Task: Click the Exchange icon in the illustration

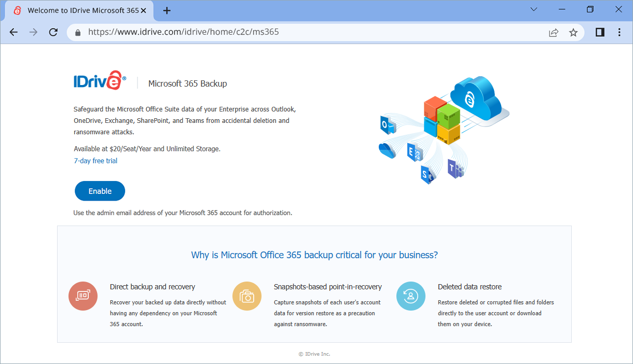Action: [x=414, y=152]
